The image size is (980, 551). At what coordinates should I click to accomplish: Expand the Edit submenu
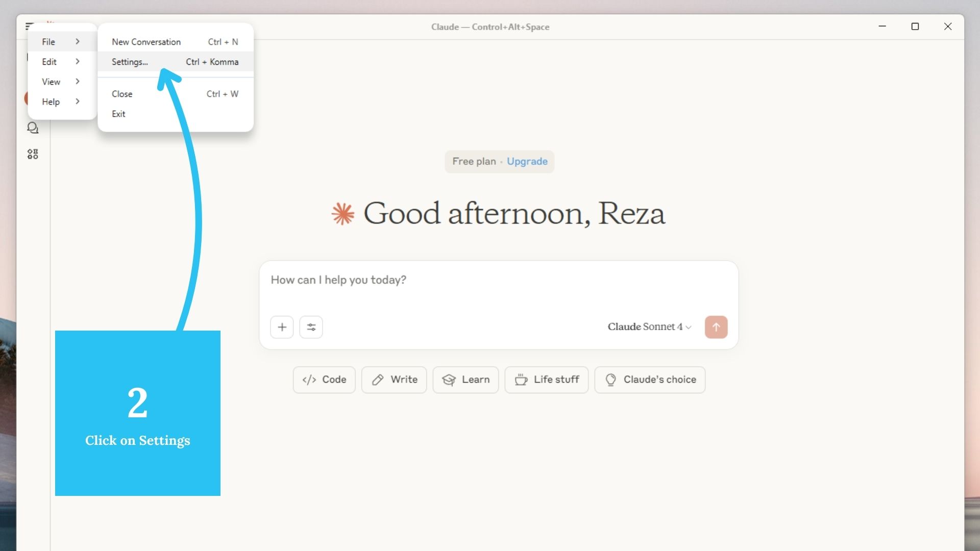(61, 62)
